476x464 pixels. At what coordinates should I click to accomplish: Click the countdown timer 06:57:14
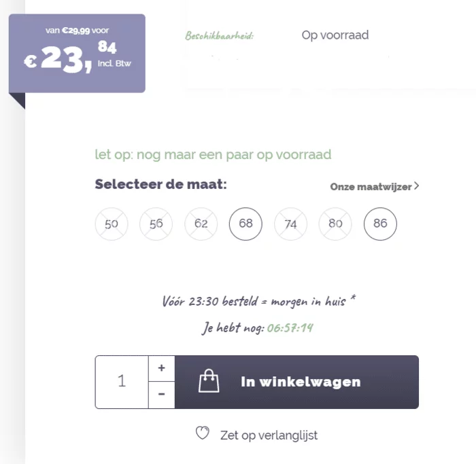[290, 328]
